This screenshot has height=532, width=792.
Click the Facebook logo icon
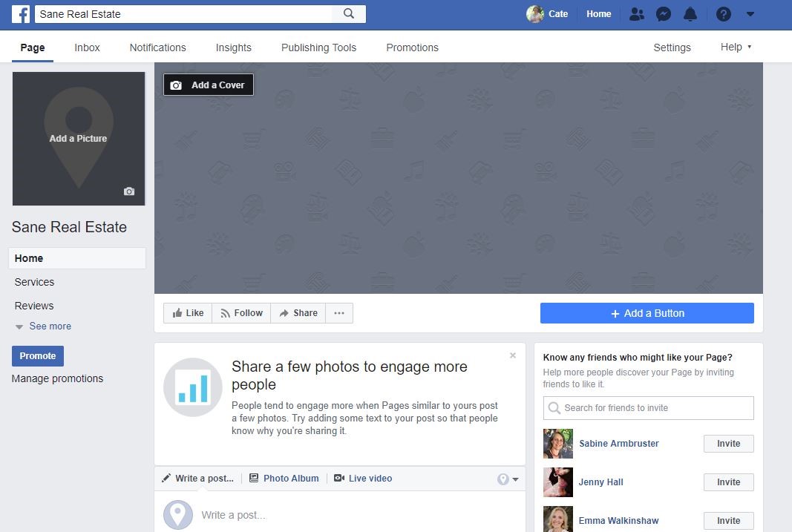[21, 14]
